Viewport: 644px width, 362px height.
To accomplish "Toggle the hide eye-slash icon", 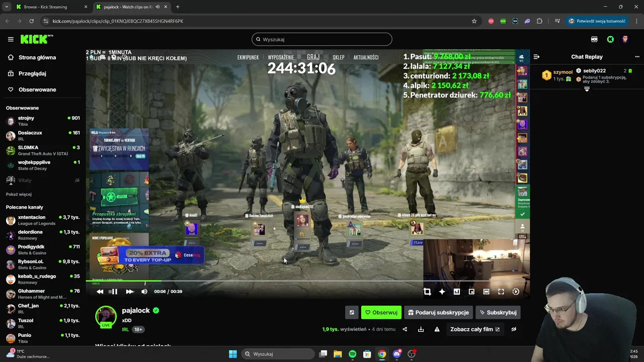I will [514, 329].
